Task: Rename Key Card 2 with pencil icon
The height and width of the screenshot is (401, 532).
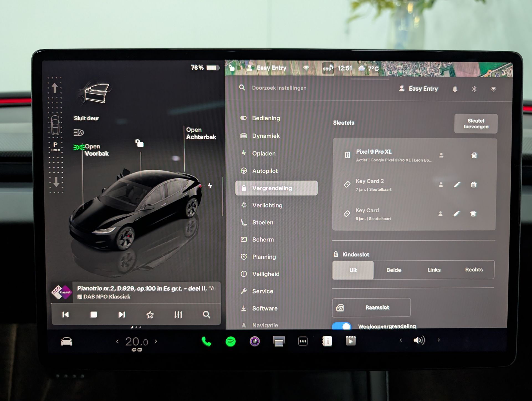Action: 457,185
